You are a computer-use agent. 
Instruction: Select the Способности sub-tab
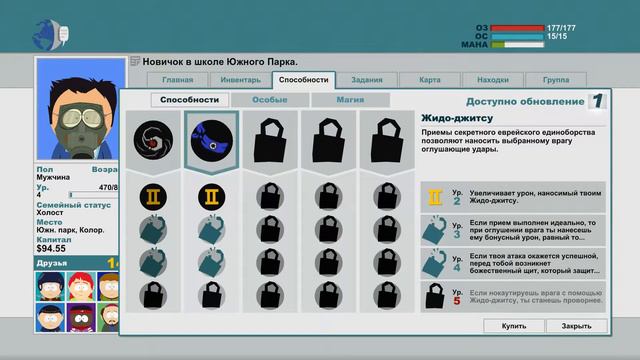[x=189, y=100]
